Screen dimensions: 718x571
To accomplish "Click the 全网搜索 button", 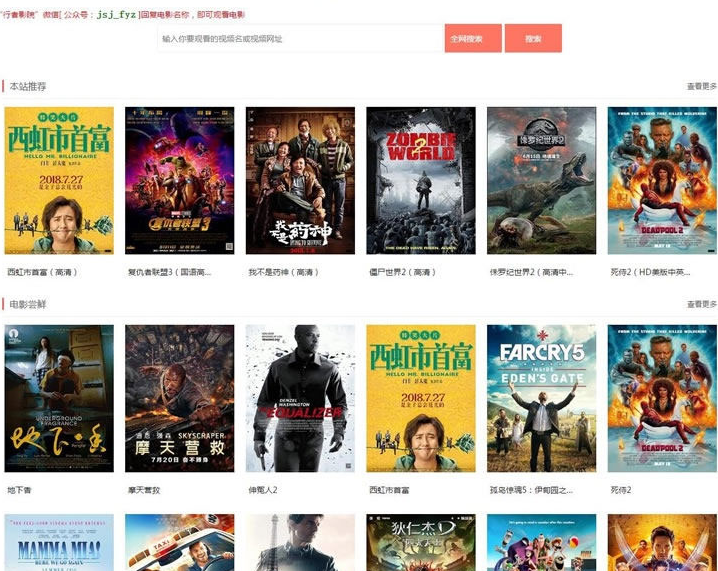I will point(473,38).
